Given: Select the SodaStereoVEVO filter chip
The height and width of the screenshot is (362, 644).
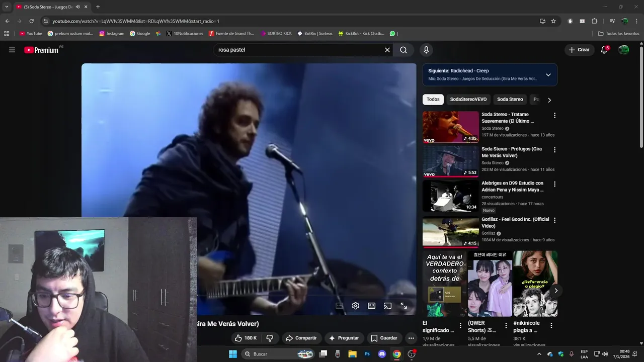Looking at the screenshot, I should 468,99.
